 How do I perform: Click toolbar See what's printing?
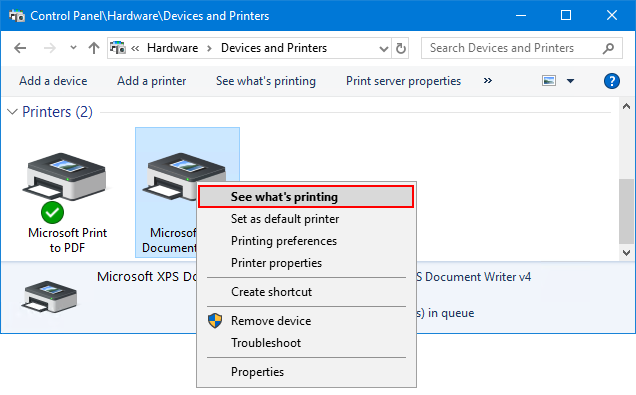266,81
